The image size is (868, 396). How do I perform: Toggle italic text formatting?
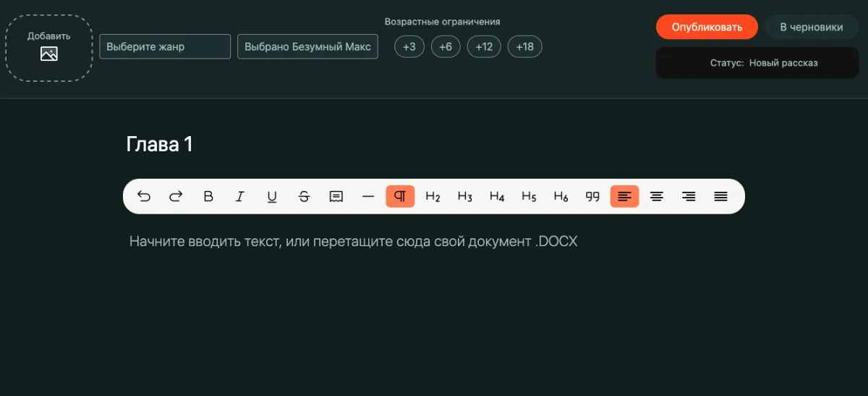pyautogui.click(x=240, y=196)
